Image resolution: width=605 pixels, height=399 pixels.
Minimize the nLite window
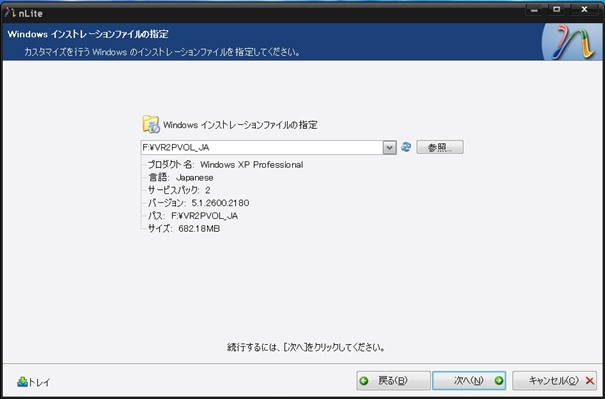coord(534,10)
